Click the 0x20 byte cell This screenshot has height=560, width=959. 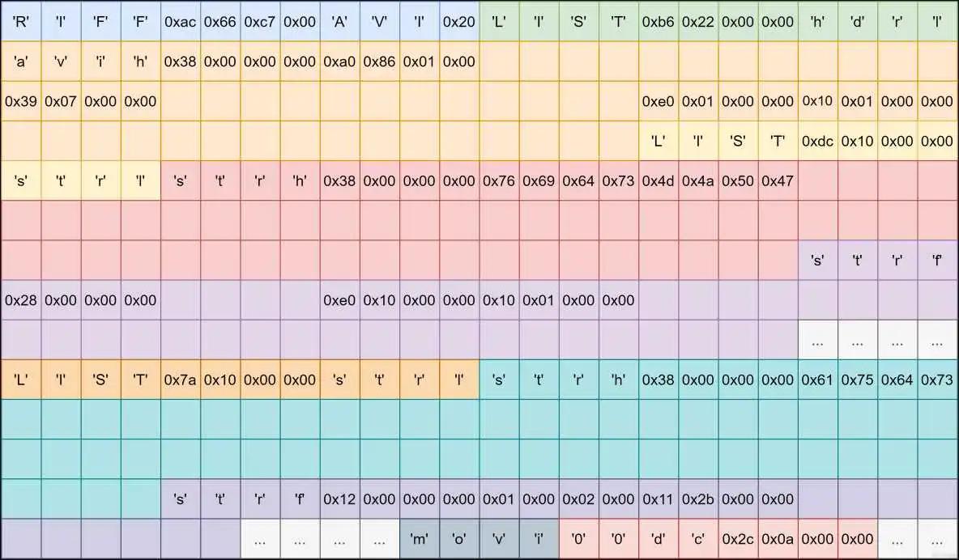tap(459, 22)
